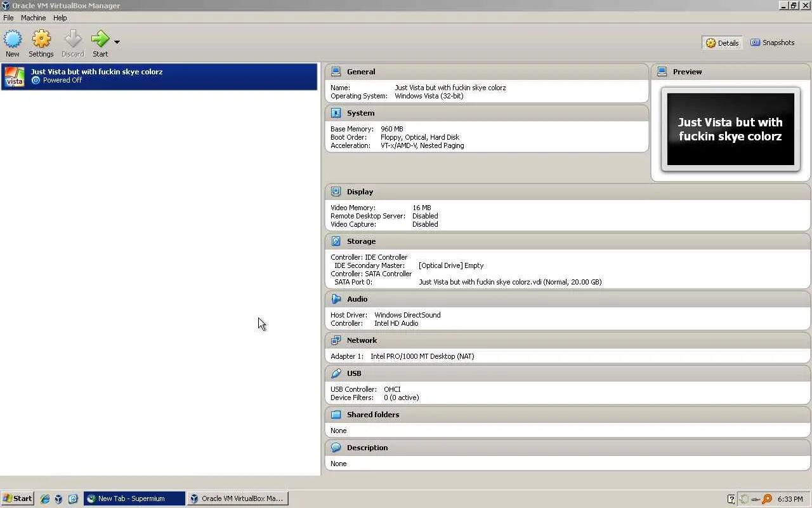Open the Machine menu
The width and height of the screenshot is (812, 508).
point(34,18)
